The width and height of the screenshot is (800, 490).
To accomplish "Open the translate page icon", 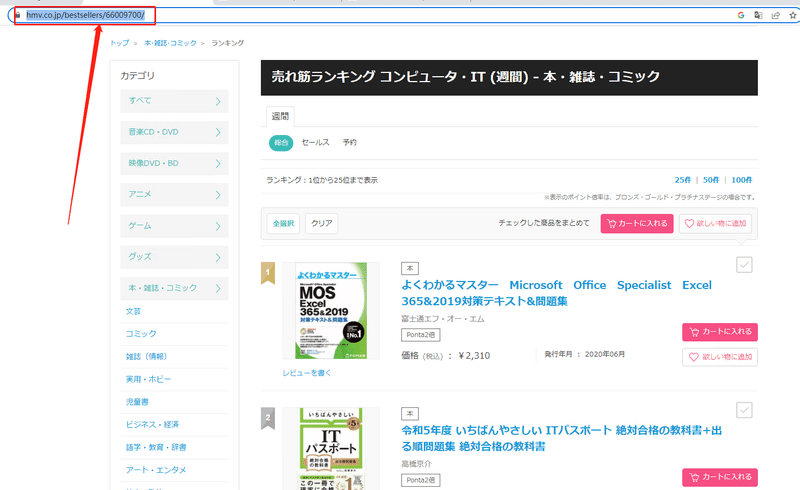I will (x=758, y=15).
